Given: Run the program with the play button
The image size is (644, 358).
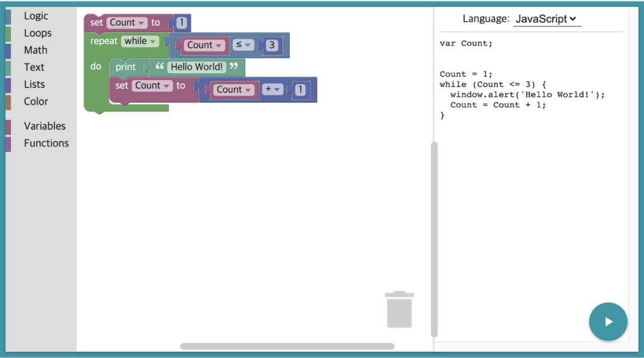Looking at the screenshot, I should point(608,322).
